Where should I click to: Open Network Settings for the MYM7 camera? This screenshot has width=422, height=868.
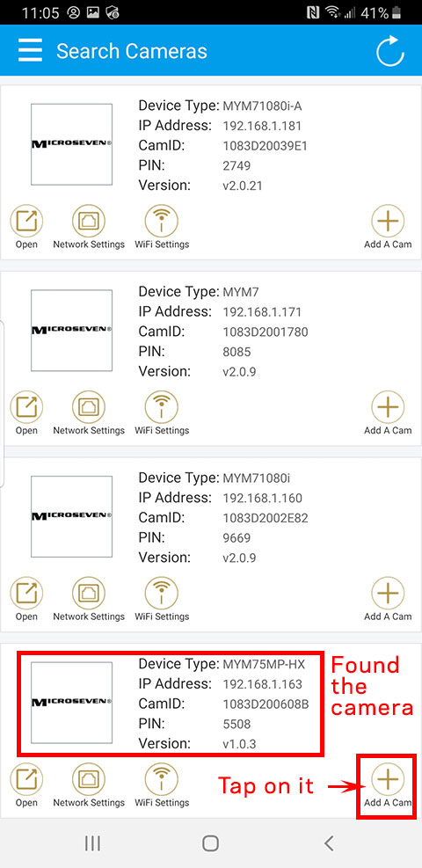click(89, 413)
